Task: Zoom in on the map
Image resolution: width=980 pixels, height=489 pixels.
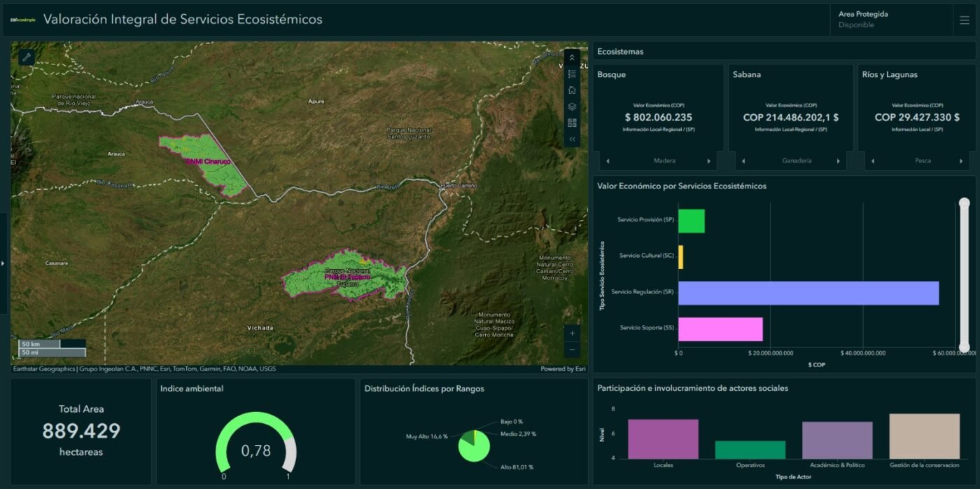Action: (573, 333)
